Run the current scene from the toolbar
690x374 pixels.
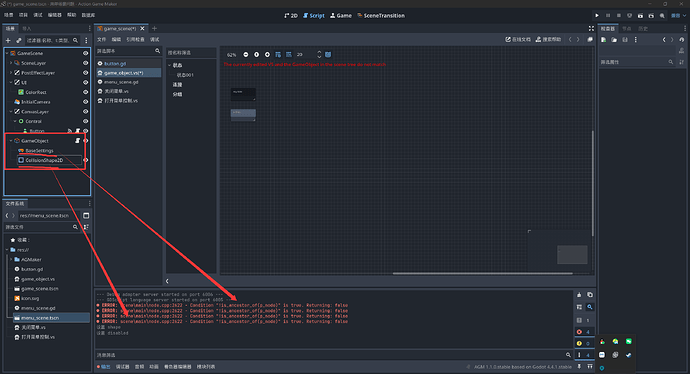pos(640,15)
